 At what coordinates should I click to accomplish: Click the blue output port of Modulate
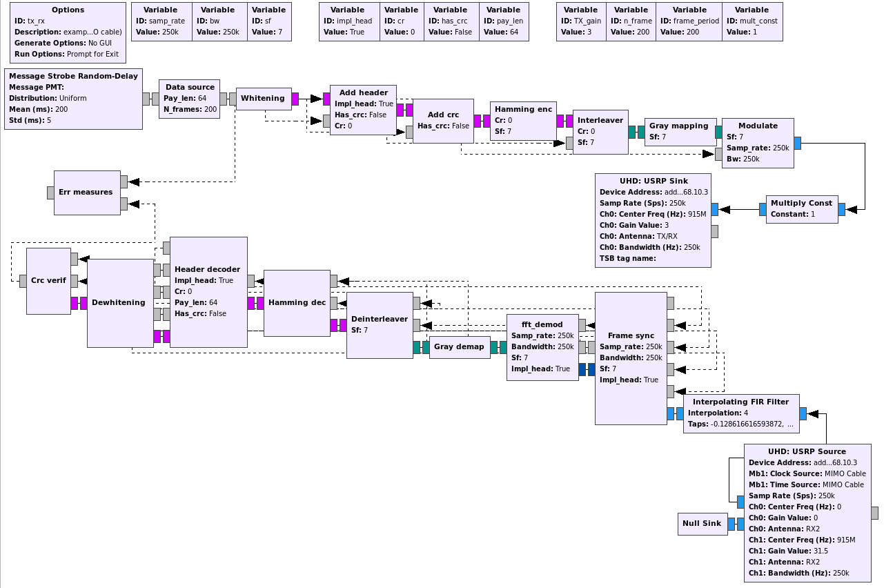tap(797, 143)
